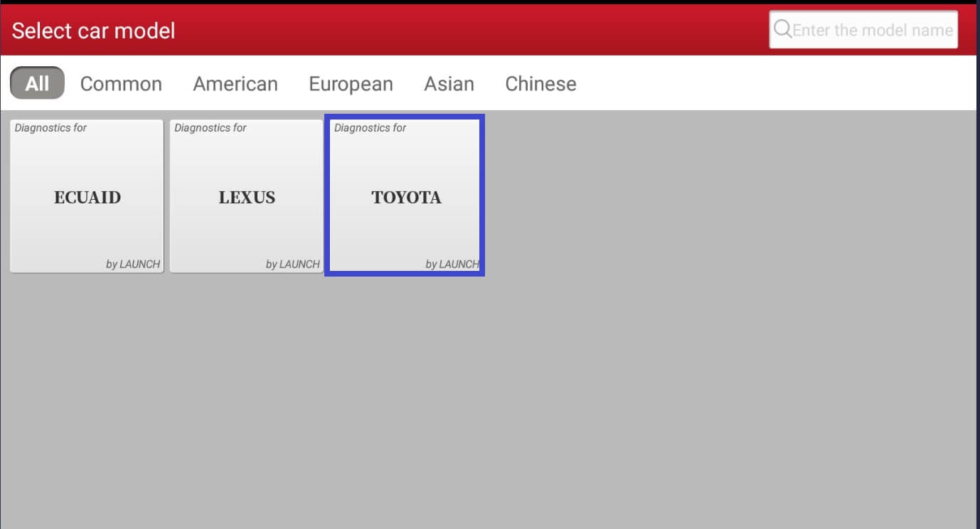Image resolution: width=980 pixels, height=529 pixels.
Task: Go to the Chinese vehicles tab
Action: [540, 84]
